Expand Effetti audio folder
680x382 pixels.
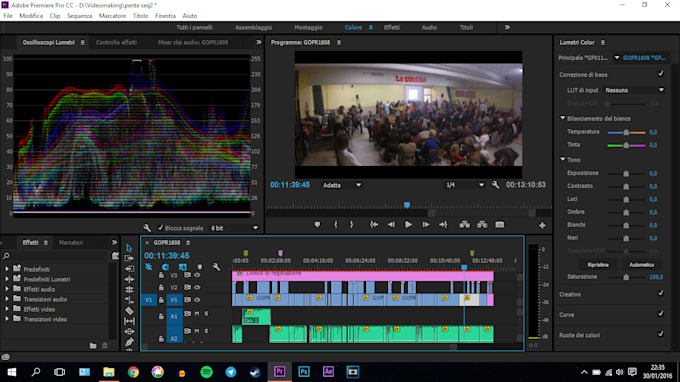pyautogui.click(x=7, y=289)
